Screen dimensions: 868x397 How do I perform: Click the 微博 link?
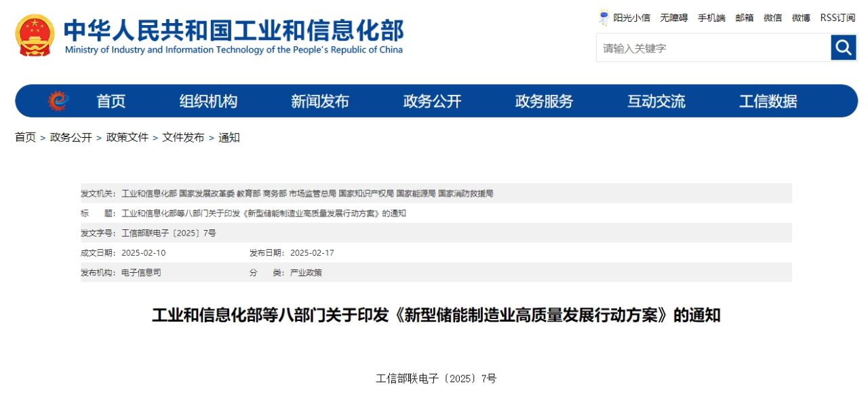tap(801, 18)
